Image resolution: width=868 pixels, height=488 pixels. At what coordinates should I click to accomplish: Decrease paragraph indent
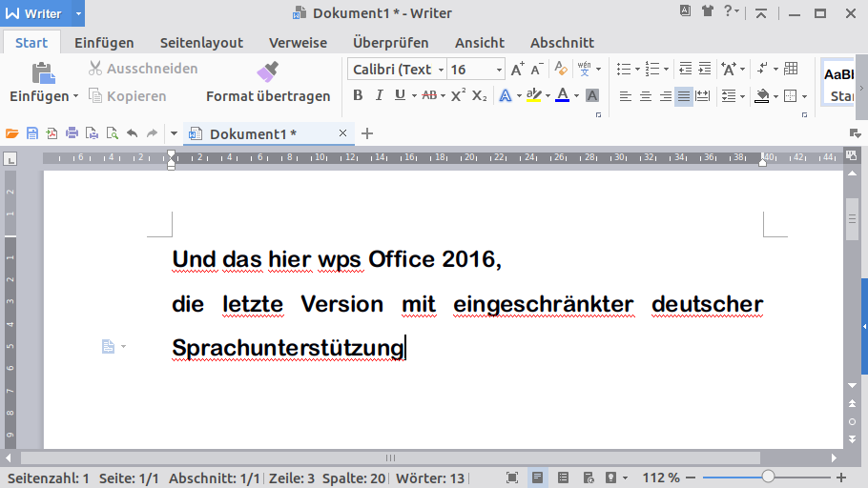[x=685, y=69]
